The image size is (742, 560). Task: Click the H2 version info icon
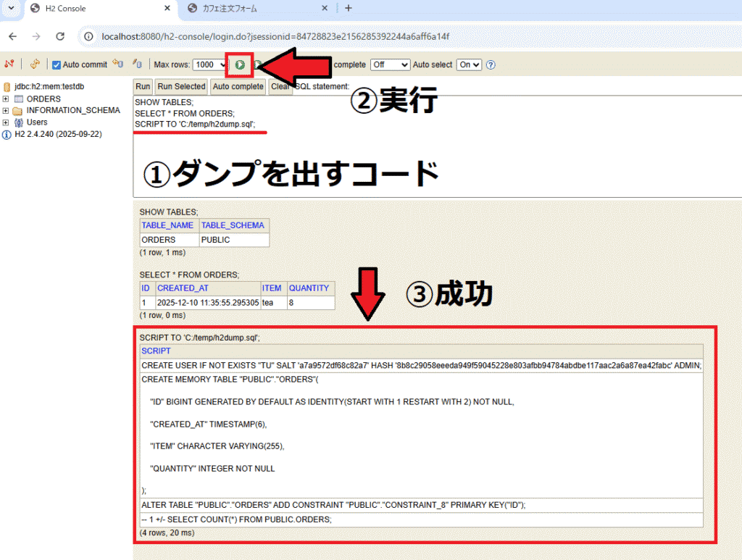pos(7,134)
